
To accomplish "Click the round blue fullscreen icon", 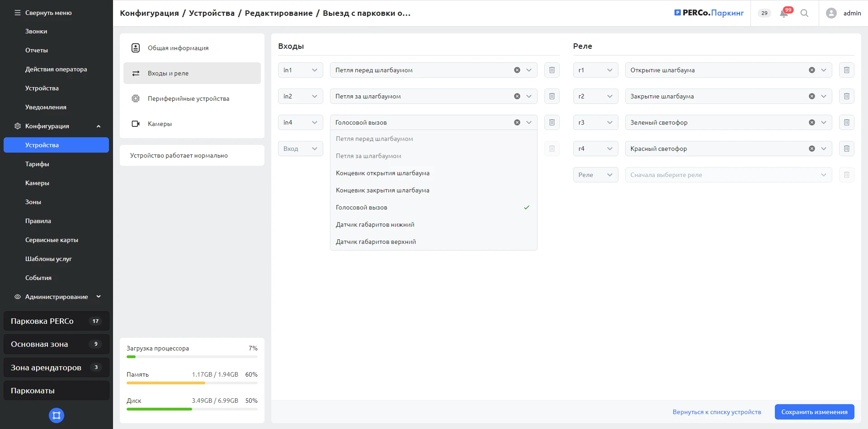I will [57, 415].
